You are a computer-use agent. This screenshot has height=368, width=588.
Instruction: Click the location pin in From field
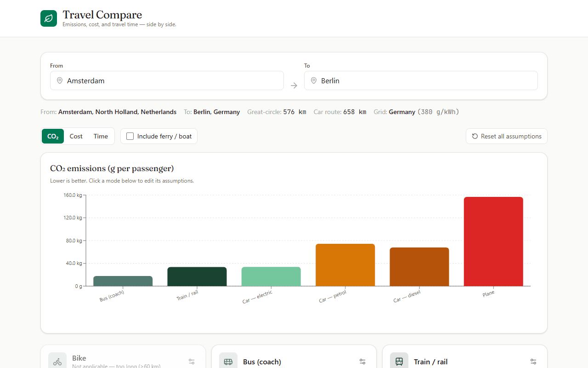[59, 80]
